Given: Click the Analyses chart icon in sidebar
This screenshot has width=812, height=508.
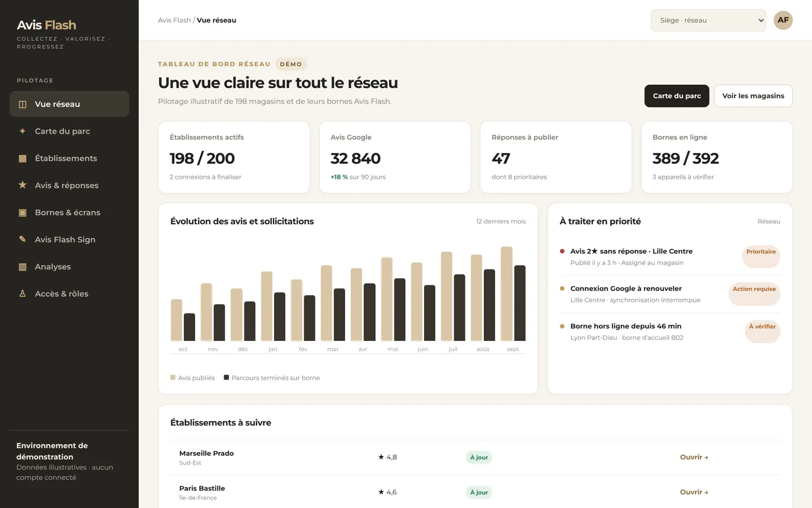Looking at the screenshot, I should pyautogui.click(x=23, y=267).
